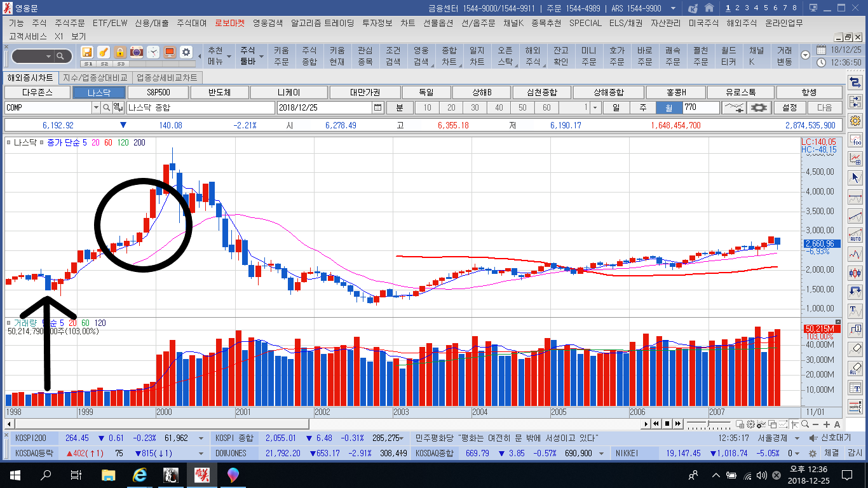The width and height of the screenshot is (868, 488).
Task: Open the calendar date picker icon
Action: [x=378, y=107]
